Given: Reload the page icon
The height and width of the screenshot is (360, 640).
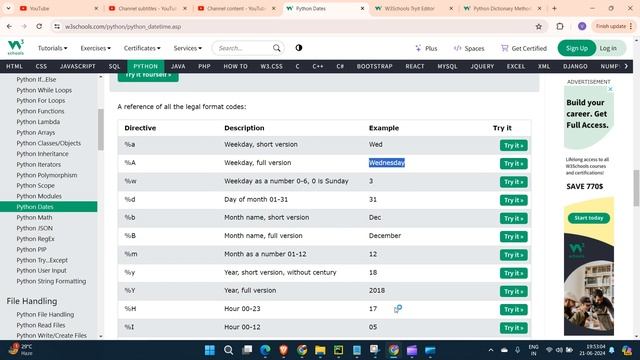Looking at the screenshot, I should 39,26.
